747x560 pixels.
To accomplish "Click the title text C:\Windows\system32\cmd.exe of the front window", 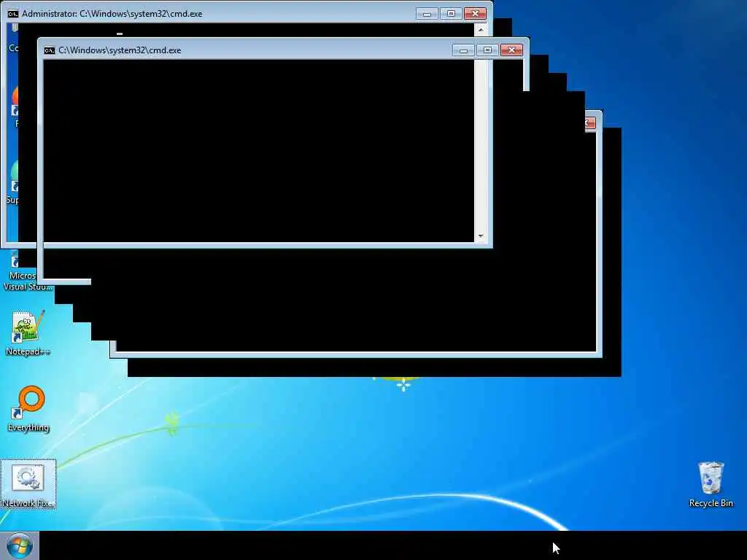I will [x=120, y=50].
